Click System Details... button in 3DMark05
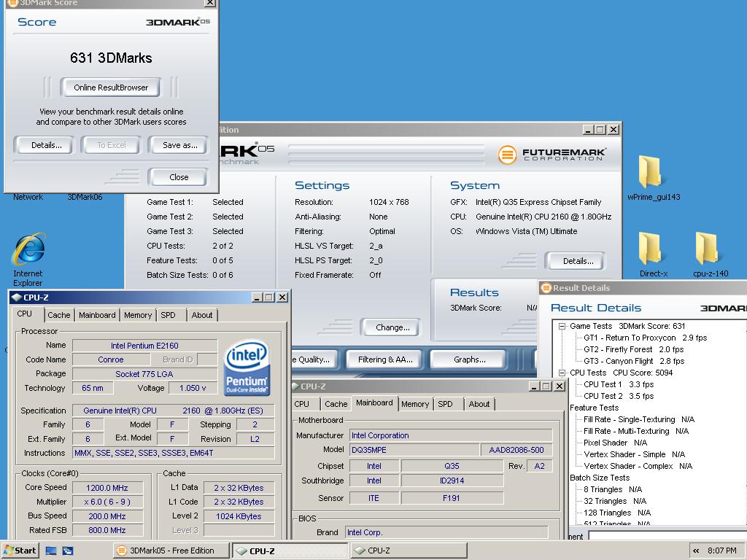Image resolution: width=747 pixels, height=560 pixels. click(576, 261)
